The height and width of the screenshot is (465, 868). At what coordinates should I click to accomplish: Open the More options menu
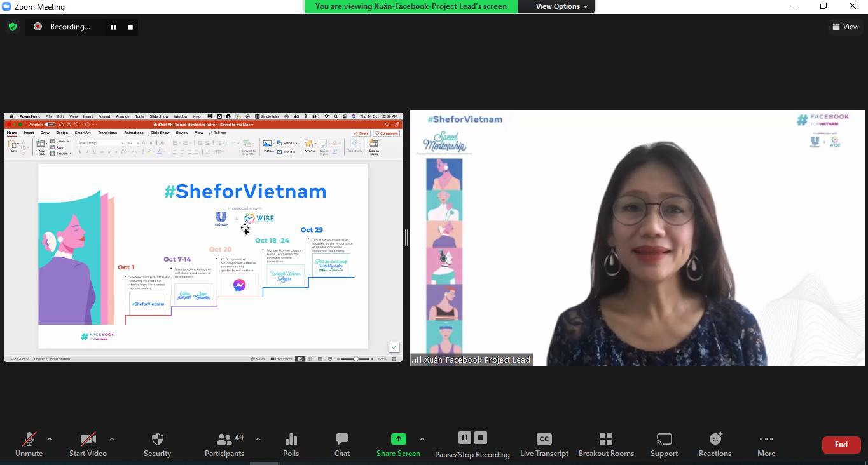coord(766,443)
